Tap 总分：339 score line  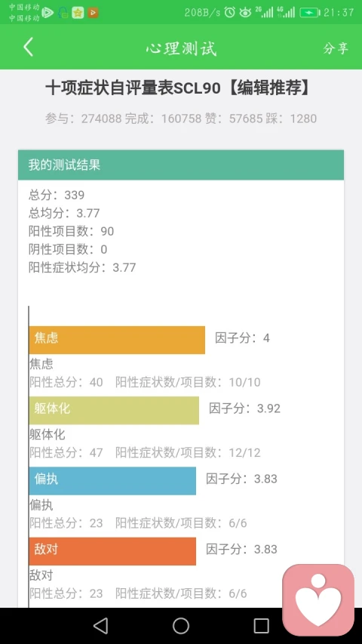pos(57,195)
